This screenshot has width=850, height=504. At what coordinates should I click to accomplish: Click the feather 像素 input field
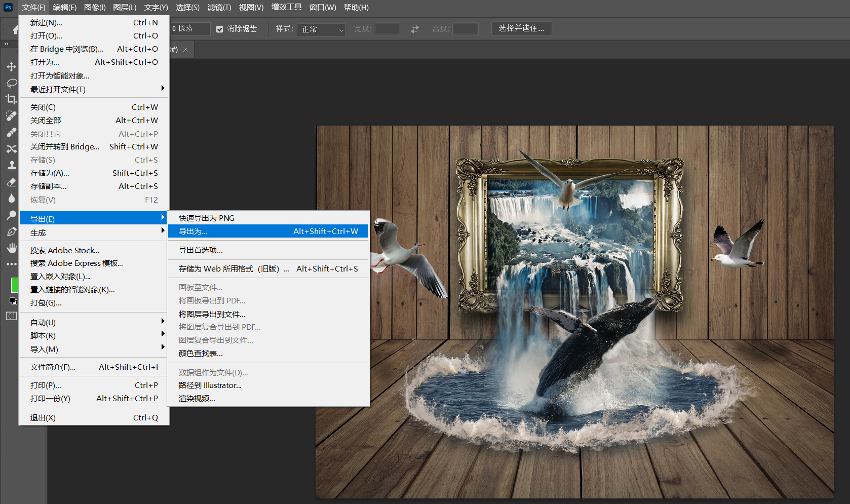190,29
